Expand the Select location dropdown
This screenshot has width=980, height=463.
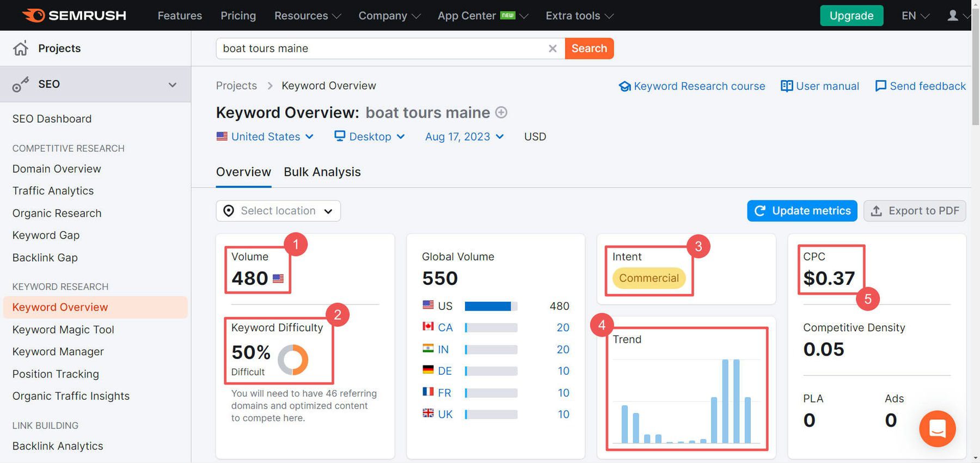click(x=278, y=211)
